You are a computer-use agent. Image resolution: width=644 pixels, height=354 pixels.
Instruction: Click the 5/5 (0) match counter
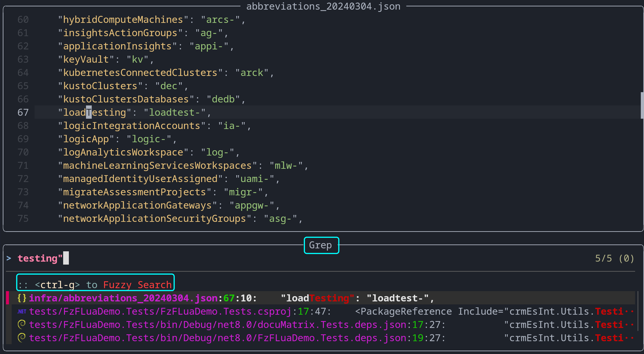614,258
